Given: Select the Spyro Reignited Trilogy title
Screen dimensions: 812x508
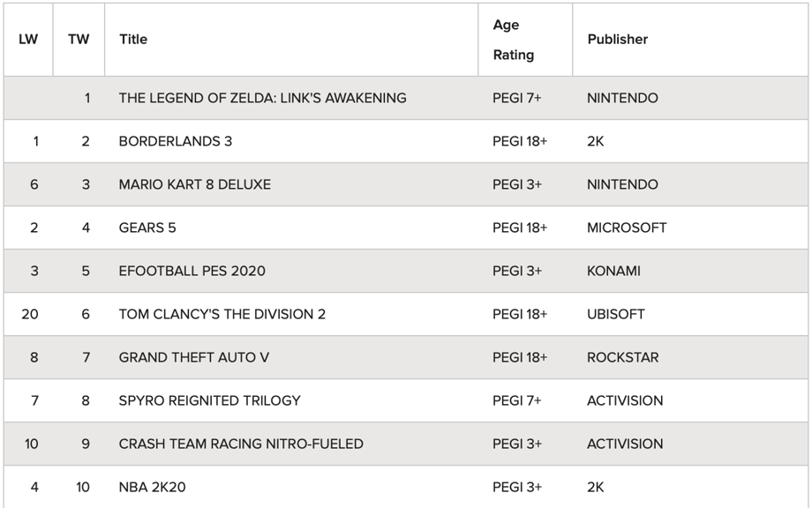Looking at the screenshot, I should click(x=209, y=400).
